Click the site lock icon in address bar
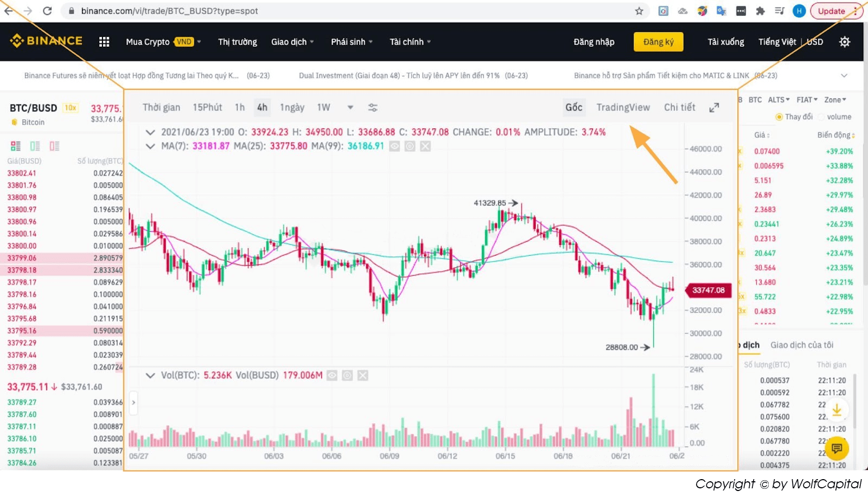Screen dimensions: 868x497 pos(71,11)
